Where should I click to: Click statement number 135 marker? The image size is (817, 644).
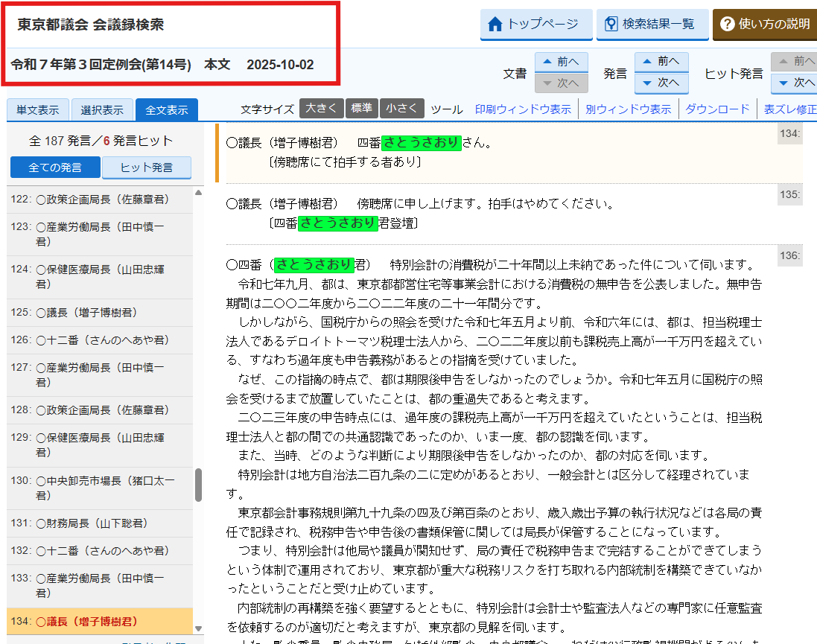[790, 195]
